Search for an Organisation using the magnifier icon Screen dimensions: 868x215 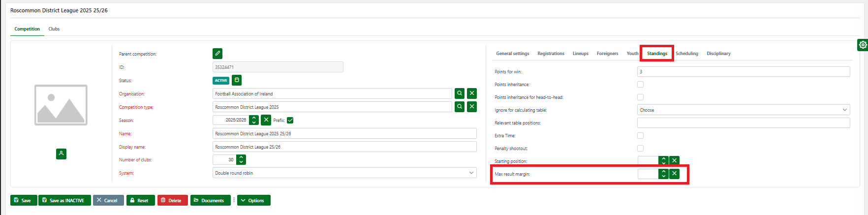coord(459,93)
